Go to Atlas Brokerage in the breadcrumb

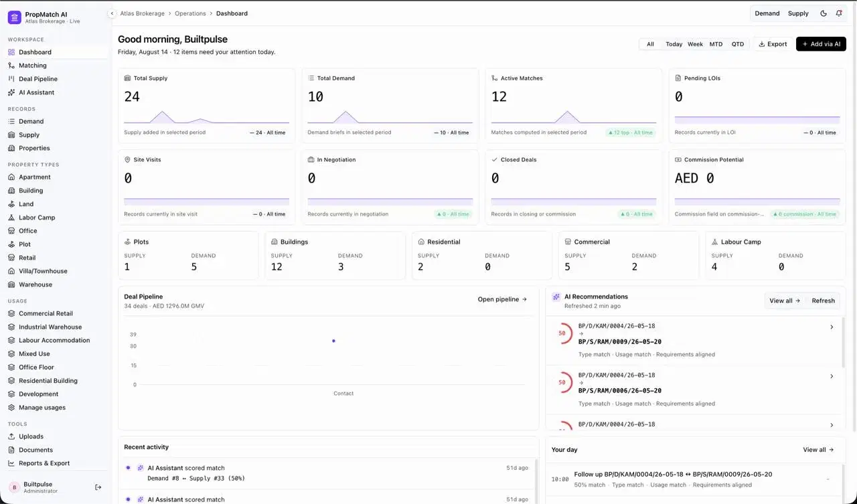pos(143,13)
